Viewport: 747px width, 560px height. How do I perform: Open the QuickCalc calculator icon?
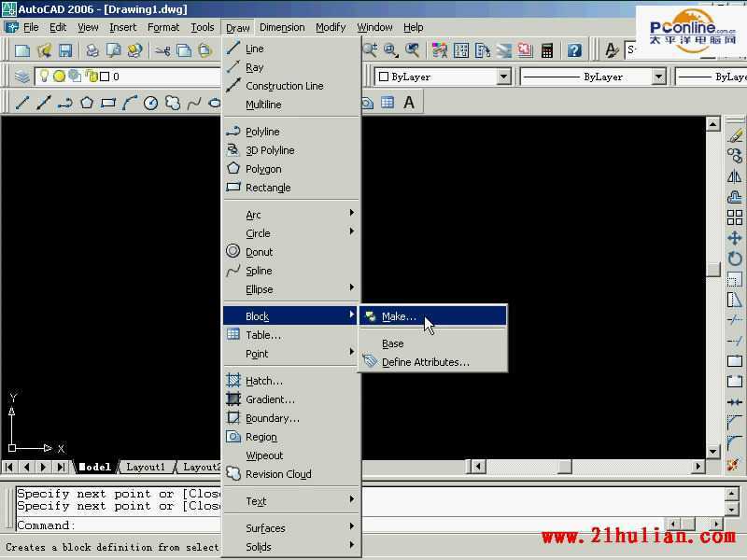[546, 50]
